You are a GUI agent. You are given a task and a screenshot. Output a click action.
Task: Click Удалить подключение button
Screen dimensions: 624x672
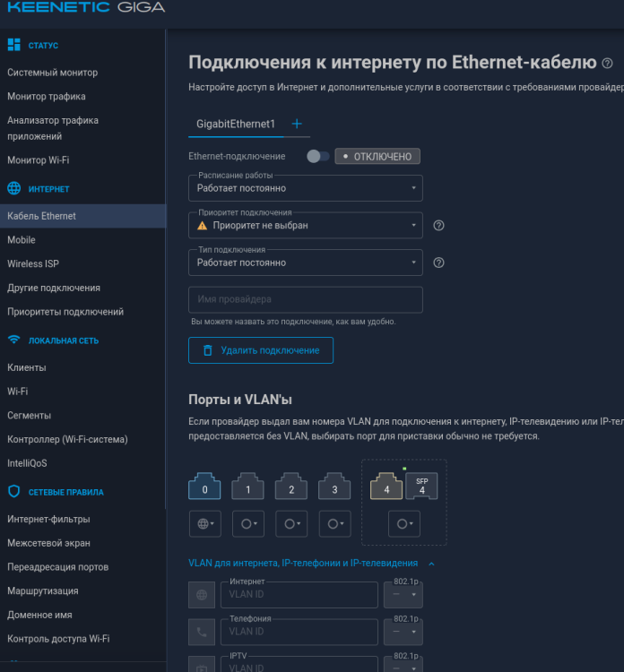[261, 350]
